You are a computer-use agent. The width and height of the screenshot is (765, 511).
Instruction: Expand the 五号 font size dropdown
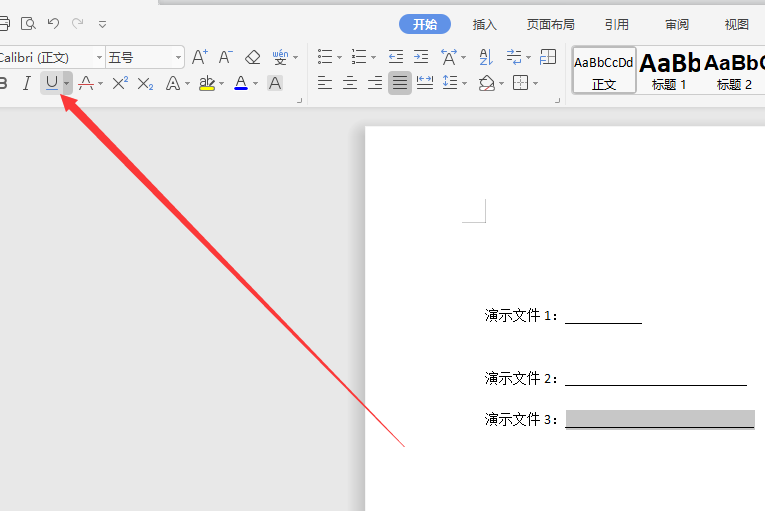179,58
